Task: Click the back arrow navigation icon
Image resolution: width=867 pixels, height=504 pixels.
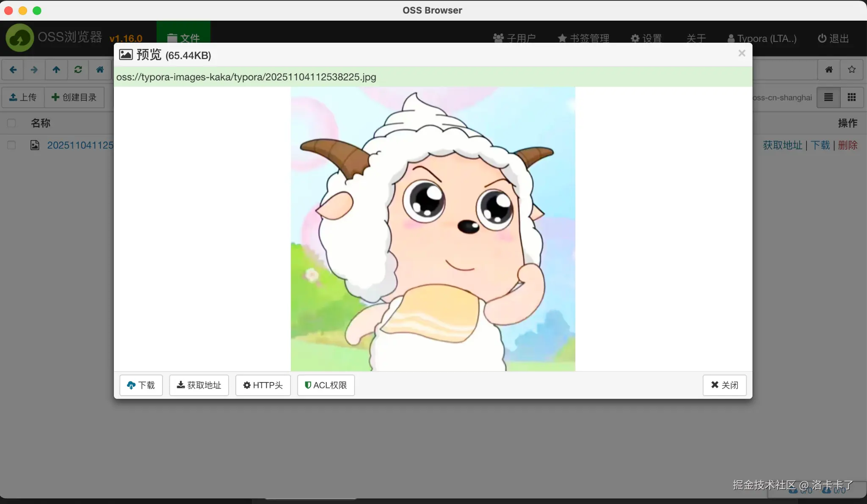Action: tap(13, 70)
